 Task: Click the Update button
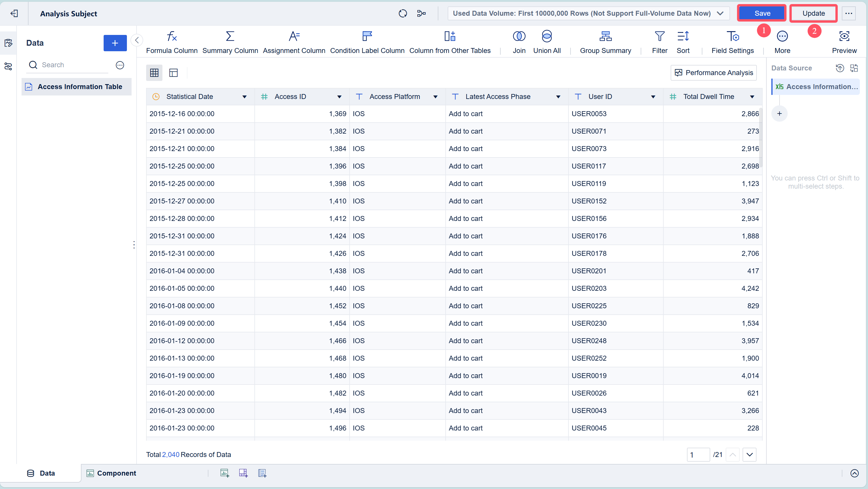point(813,13)
